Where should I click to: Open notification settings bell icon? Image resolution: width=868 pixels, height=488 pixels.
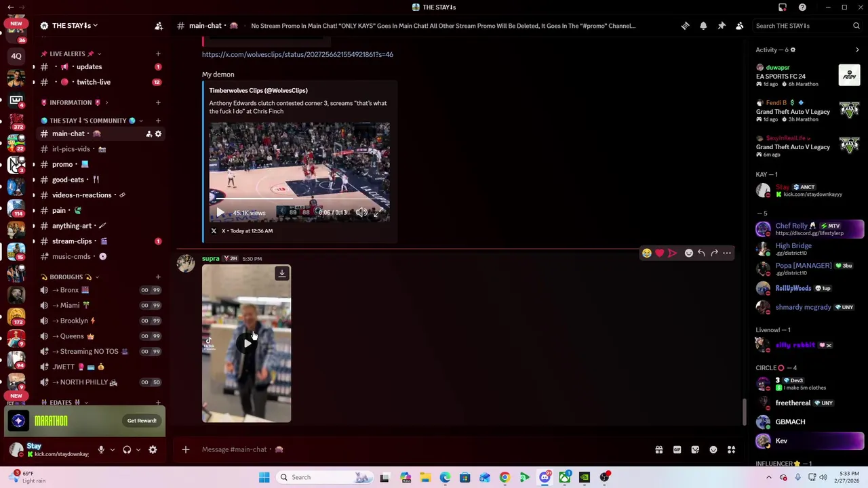click(703, 26)
